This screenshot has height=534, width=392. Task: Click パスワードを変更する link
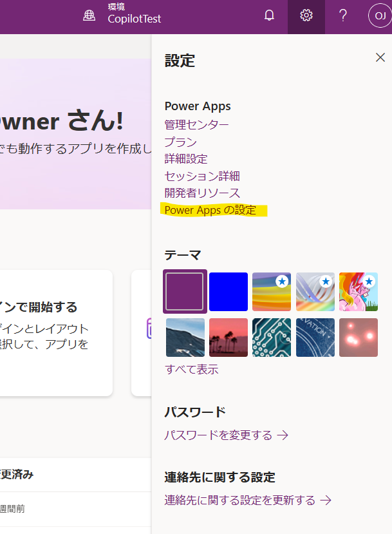pos(227,435)
